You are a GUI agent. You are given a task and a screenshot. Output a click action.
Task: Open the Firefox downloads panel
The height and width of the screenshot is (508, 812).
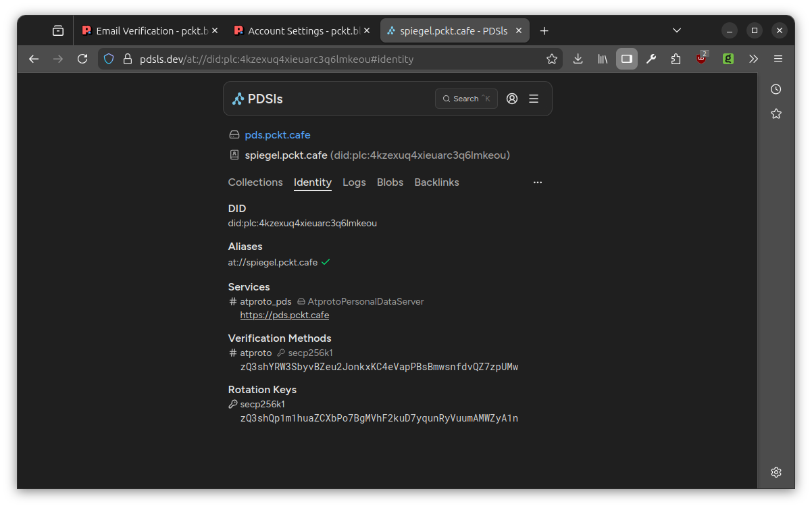pyautogui.click(x=578, y=59)
